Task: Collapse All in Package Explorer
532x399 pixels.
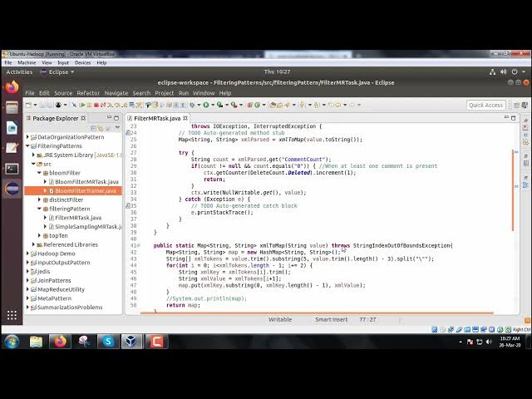Action: tap(93, 128)
